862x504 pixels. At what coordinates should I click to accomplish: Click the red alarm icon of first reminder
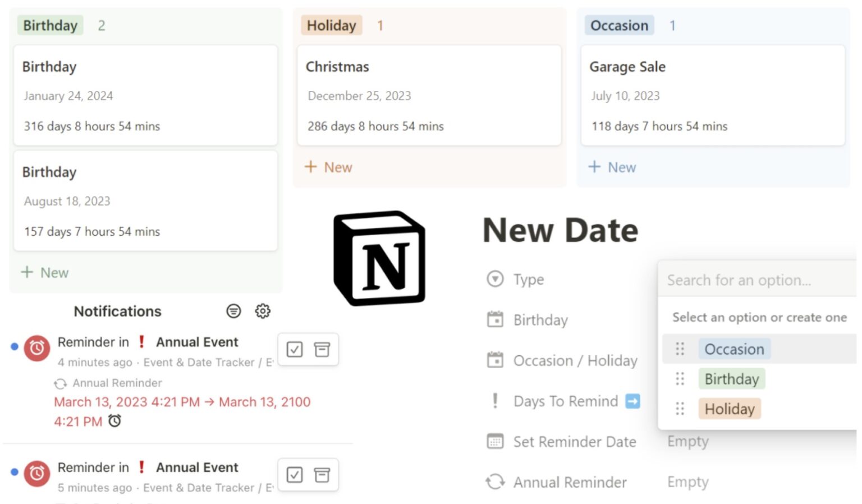(37, 349)
